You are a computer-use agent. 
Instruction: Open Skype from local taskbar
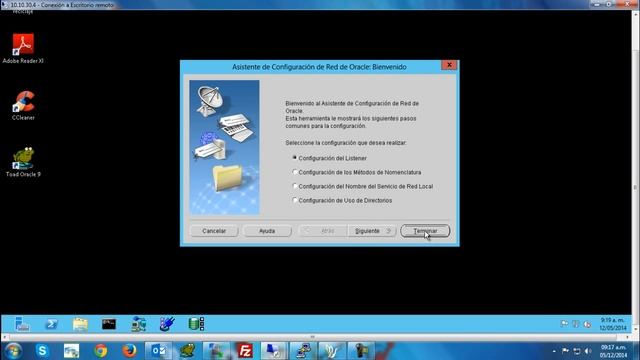tap(42, 351)
